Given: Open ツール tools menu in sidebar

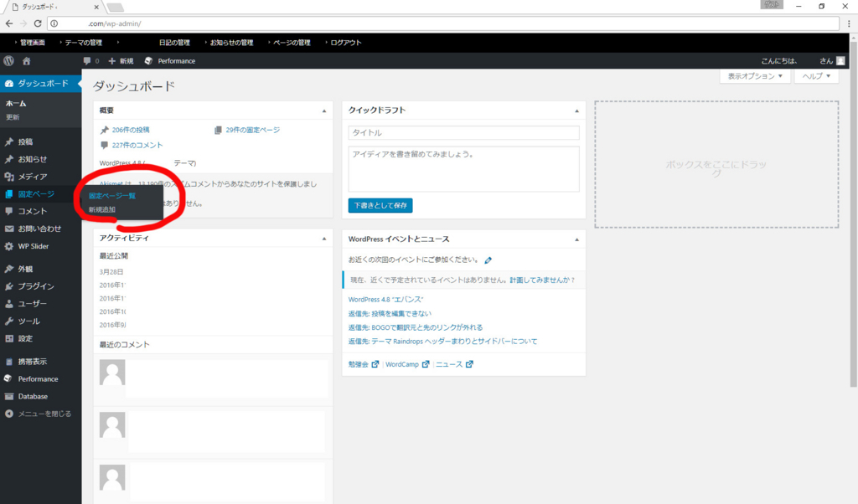Looking at the screenshot, I should [40, 321].
